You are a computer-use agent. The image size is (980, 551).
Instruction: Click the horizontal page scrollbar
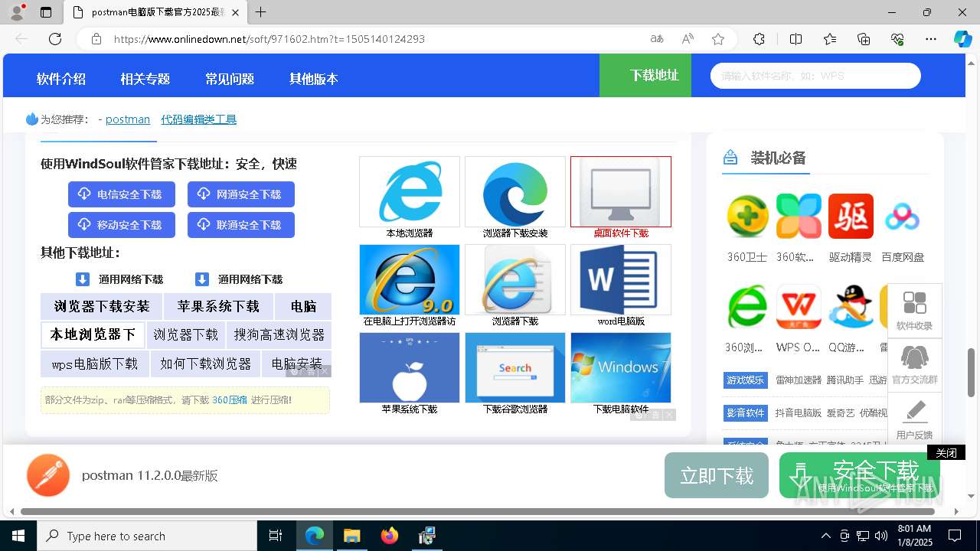pyautogui.click(x=478, y=511)
